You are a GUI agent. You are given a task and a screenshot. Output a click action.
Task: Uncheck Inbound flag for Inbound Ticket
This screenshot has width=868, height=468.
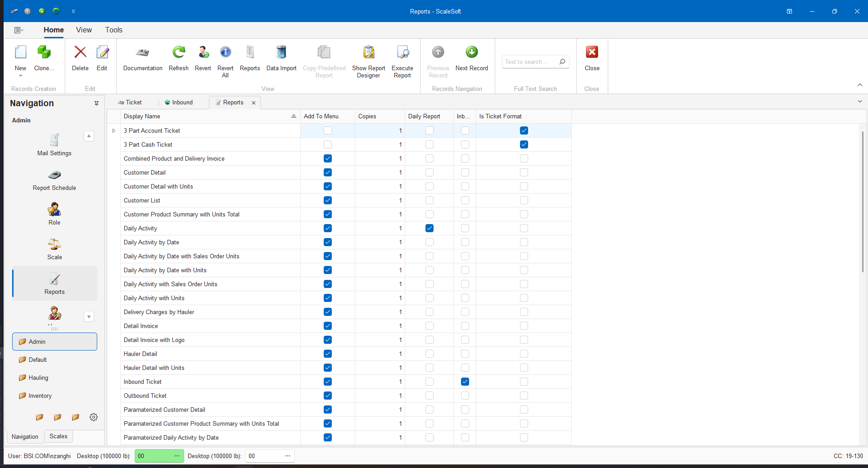(x=465, y=382)
